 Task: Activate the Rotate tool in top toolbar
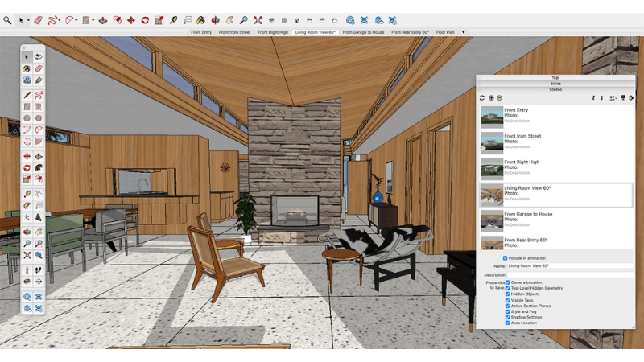(x=145, y=20)
